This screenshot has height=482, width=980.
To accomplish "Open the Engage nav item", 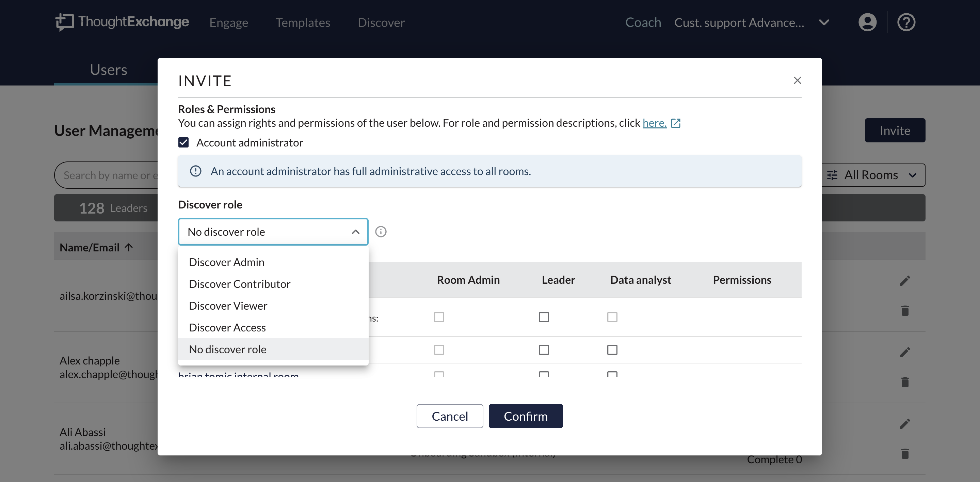I will pyautogui.click(x=229, y=22).
